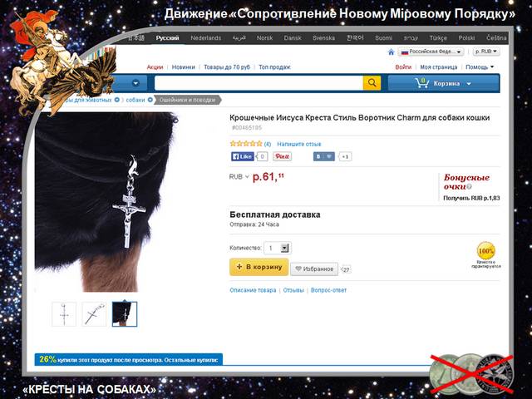Open the Отзывы reviews tab
The height and width of the screenshot is (399, 532).
(293, 290)
